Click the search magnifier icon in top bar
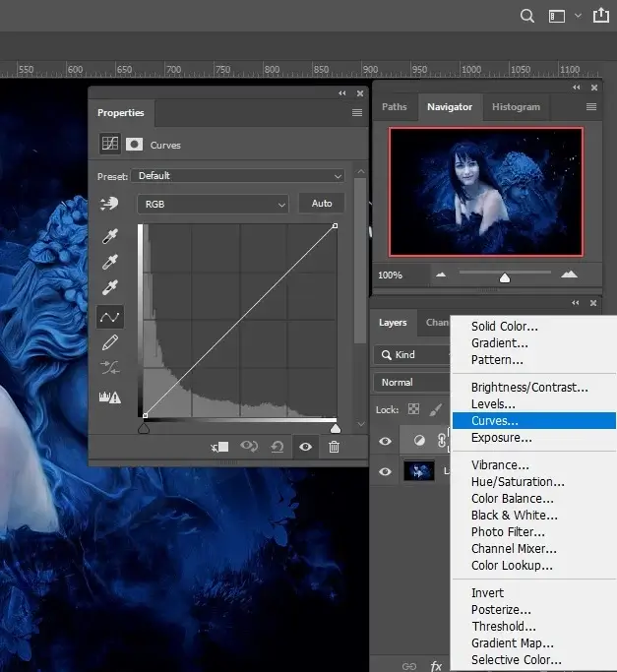This screenshot has height=672, width=617. 526,17
